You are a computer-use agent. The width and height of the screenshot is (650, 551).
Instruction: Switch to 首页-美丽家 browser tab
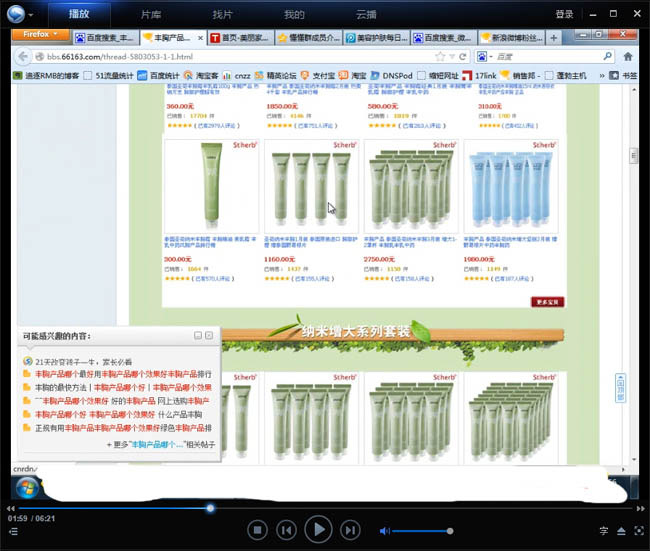click(x=240, y=38)
